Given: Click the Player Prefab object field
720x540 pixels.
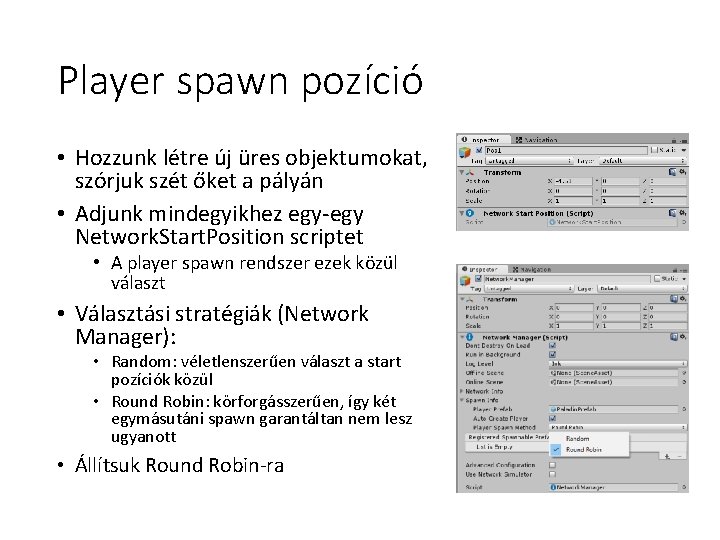Looking at the screenshot, I should 614,409.
